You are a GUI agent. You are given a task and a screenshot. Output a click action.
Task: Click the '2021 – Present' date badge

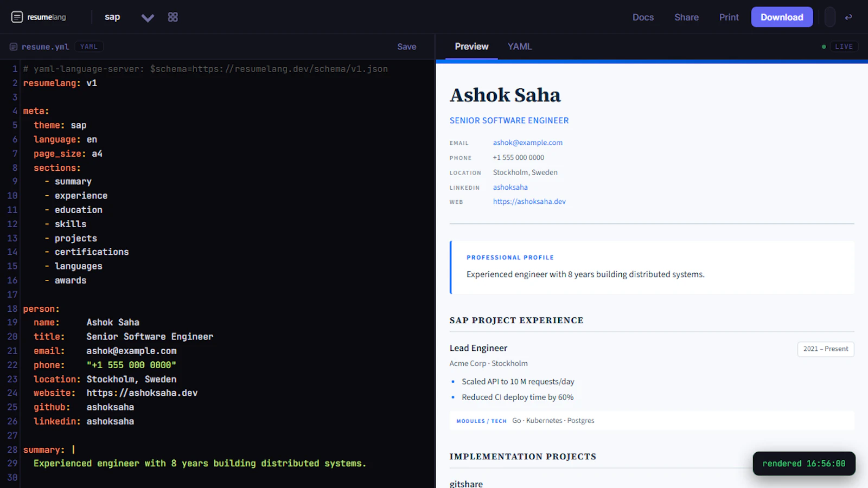[x=826, y=349]
